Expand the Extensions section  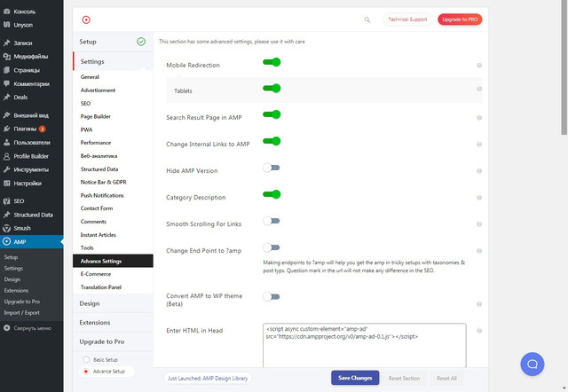click(x=113, y=323)
